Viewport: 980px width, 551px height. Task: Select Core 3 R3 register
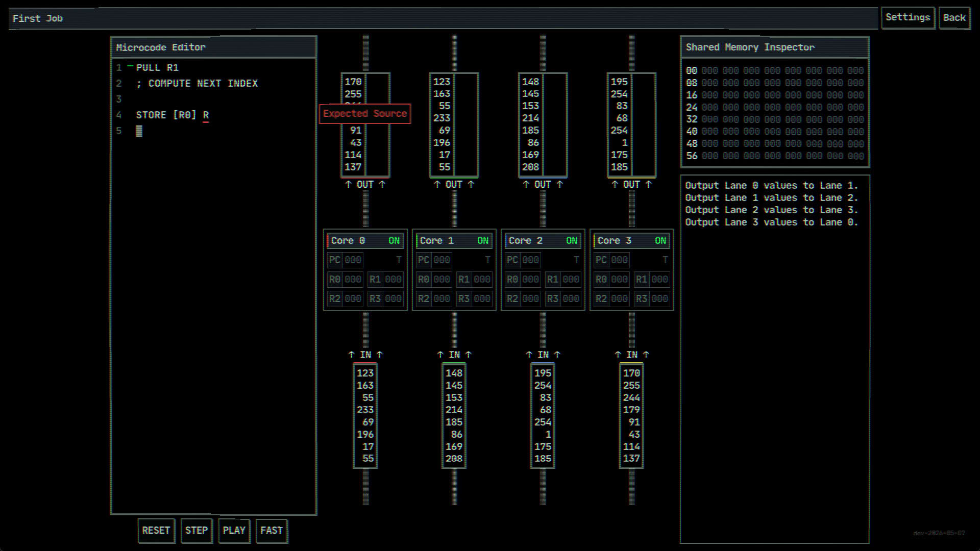652,298
